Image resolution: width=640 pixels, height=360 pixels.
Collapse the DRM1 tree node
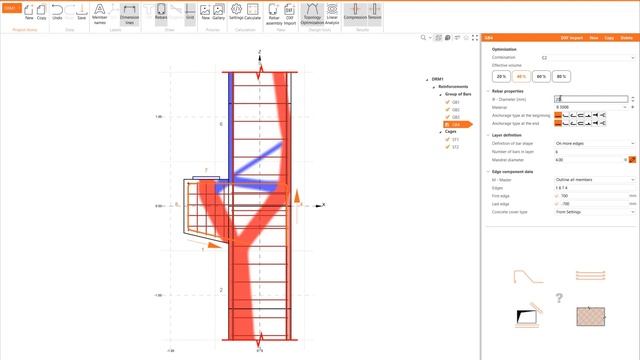pyautogui.click(x=427, y=79)
